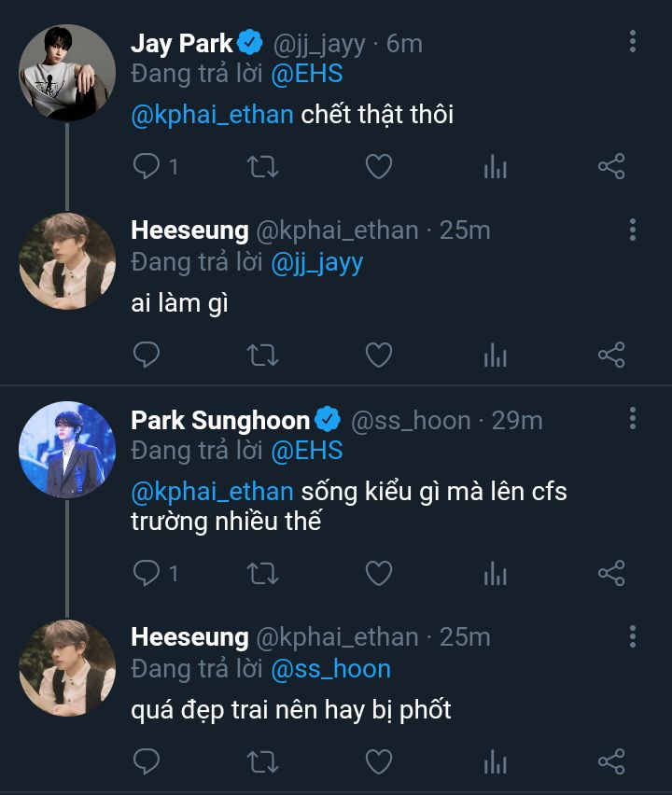View analytics for Jay Park's tweet
The image size is (672, 795).
pyautogui.click(x=495, y=167)
